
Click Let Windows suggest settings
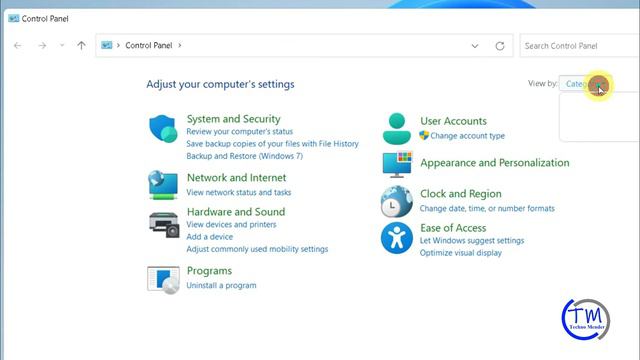[472, 240]
